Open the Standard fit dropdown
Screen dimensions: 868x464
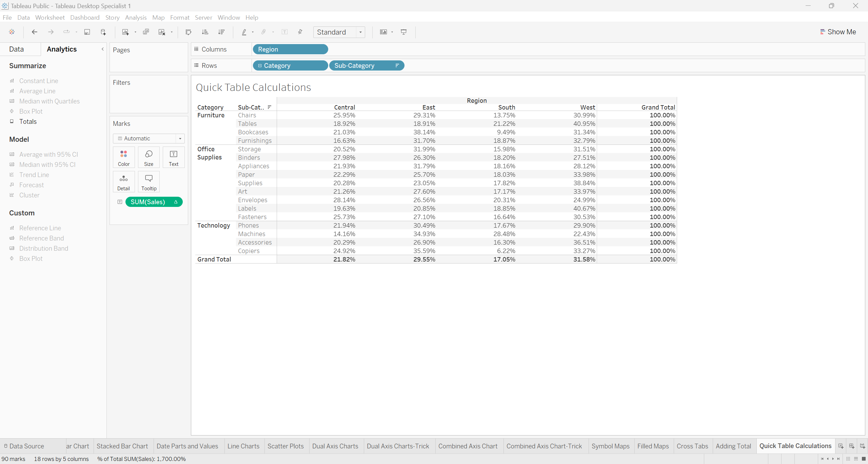coord(360,32)
